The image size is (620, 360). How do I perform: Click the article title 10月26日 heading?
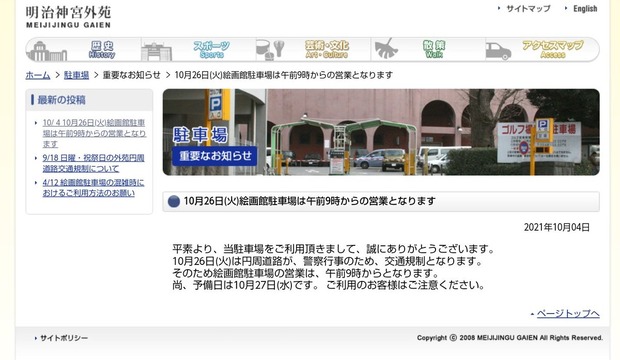(310, 201)
